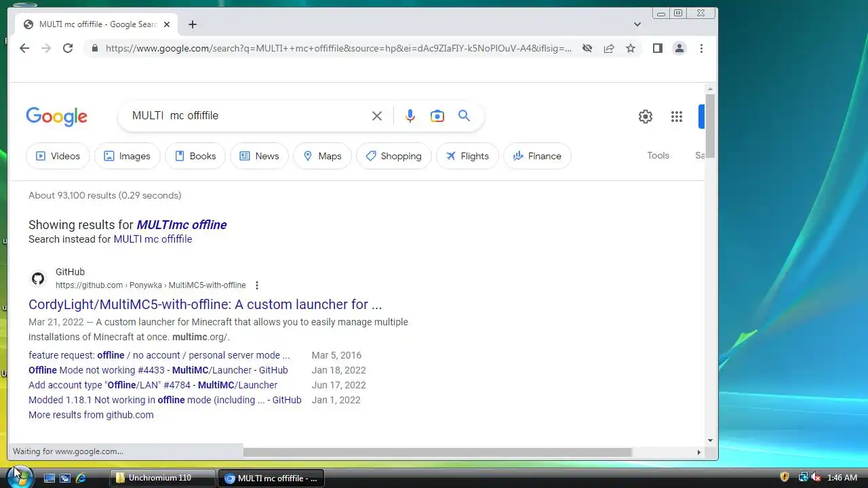Open the Windows Start orb

(x=20, y=476)
